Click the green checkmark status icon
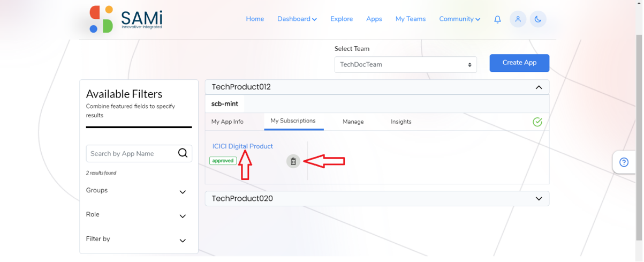The width and height of the screenshot is (644, 262). tap(537, 122)
